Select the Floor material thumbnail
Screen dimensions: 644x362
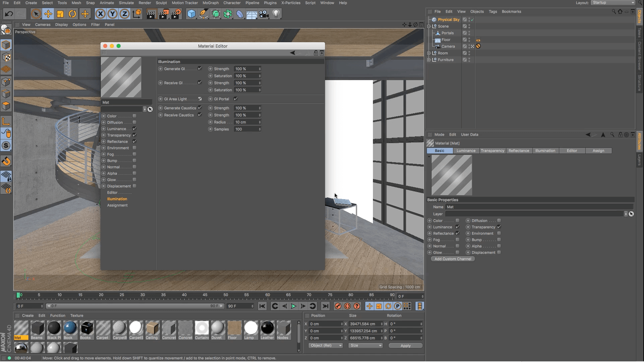pyautogui.click(x=234, y=328)
